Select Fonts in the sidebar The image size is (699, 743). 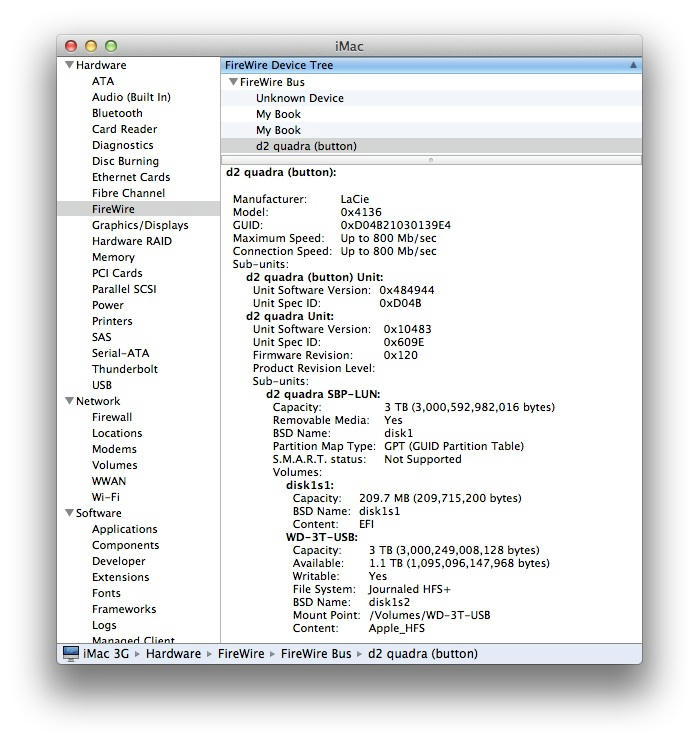pyautogui.click(x=106, y=593)
